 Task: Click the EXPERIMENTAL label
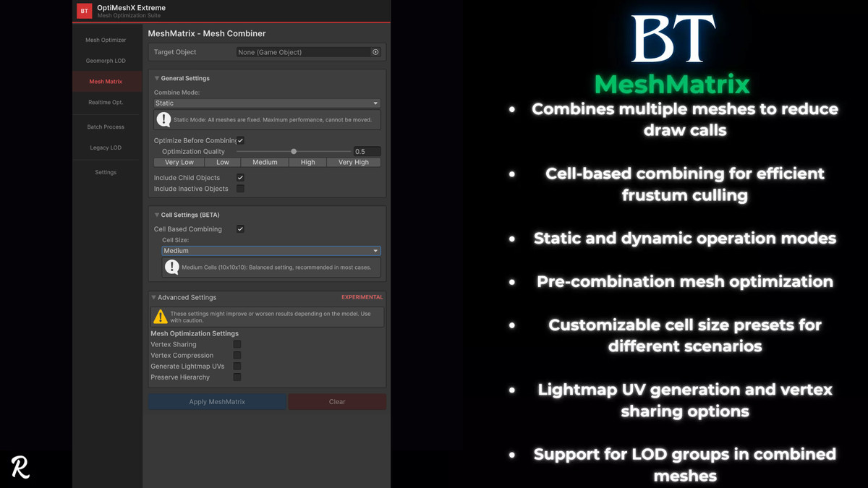(362, 297)
